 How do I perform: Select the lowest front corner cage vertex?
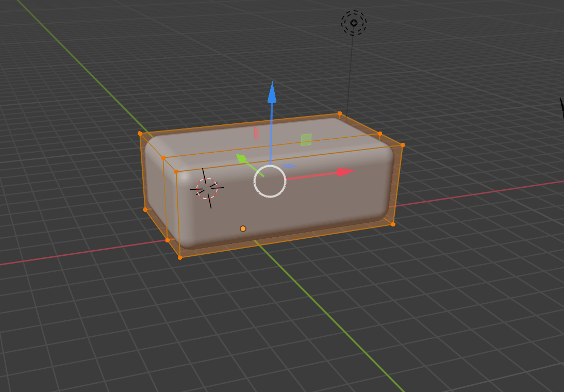pos(180,257)
